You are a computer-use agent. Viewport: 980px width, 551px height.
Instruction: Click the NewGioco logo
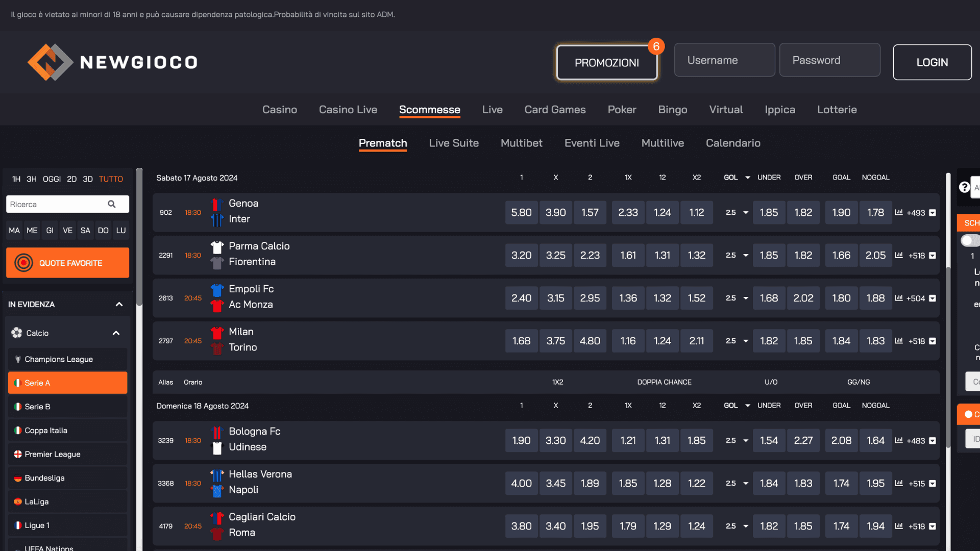click(113, 62)
